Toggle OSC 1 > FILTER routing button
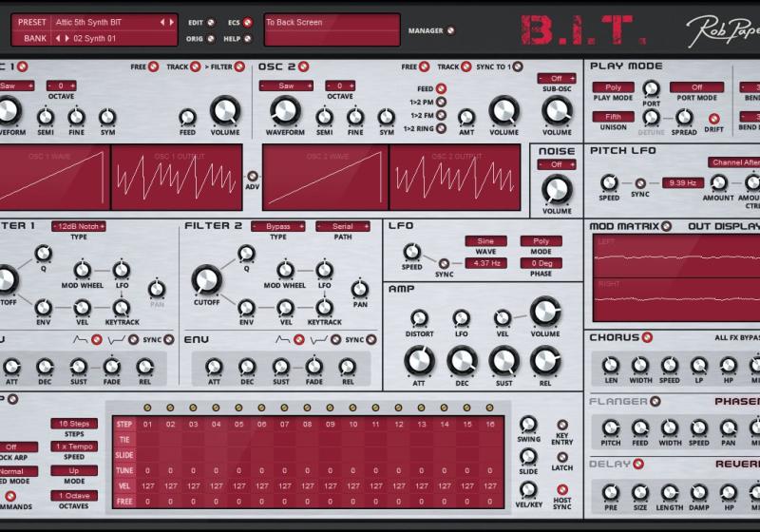The image size is (760, 532). point(239,66)
